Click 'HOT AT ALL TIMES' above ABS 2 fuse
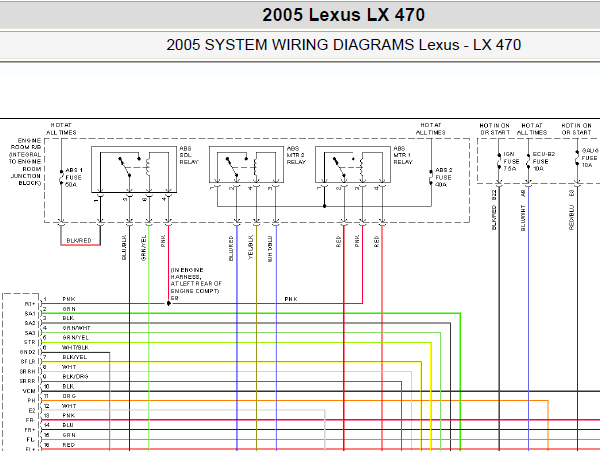This screenshot has width=600, height=451. [x=431, y=129]
